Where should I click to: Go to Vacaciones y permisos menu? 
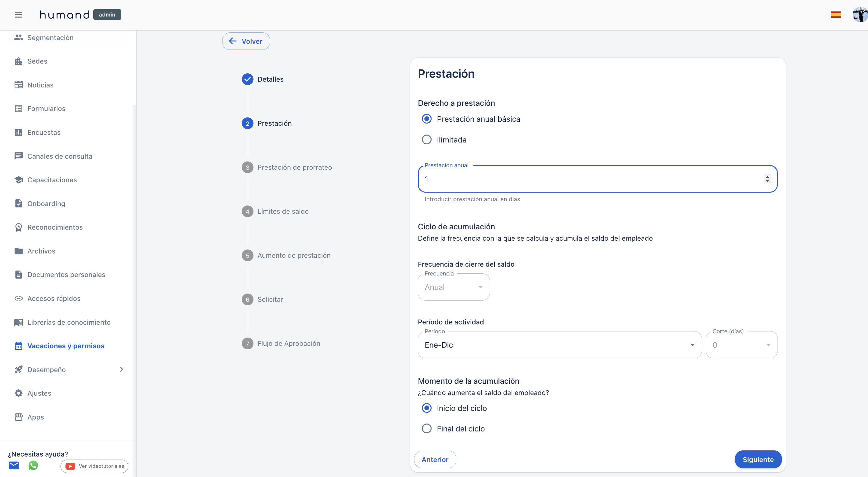66,346
